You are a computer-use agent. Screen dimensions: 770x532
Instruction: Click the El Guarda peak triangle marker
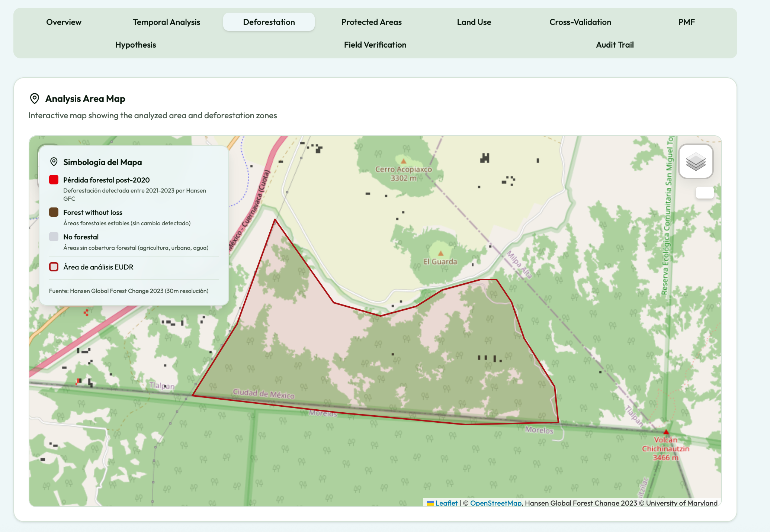click(x=441, y=254)
